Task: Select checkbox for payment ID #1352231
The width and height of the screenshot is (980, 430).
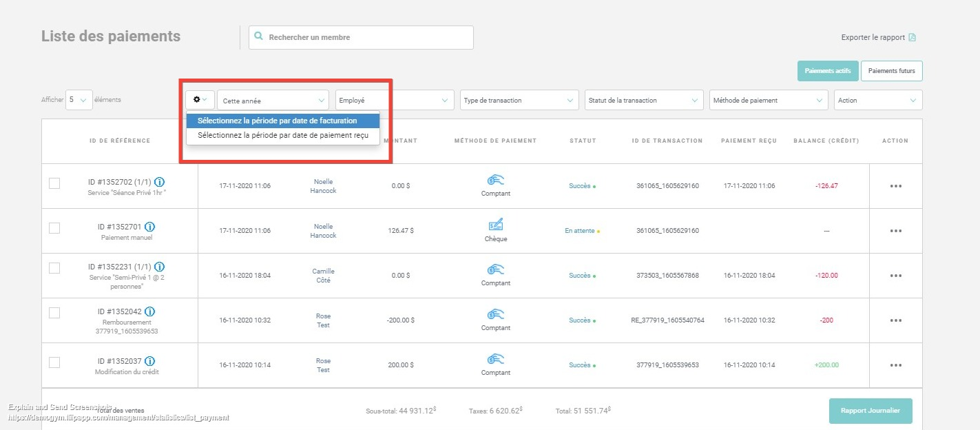Action: [54, 268]
